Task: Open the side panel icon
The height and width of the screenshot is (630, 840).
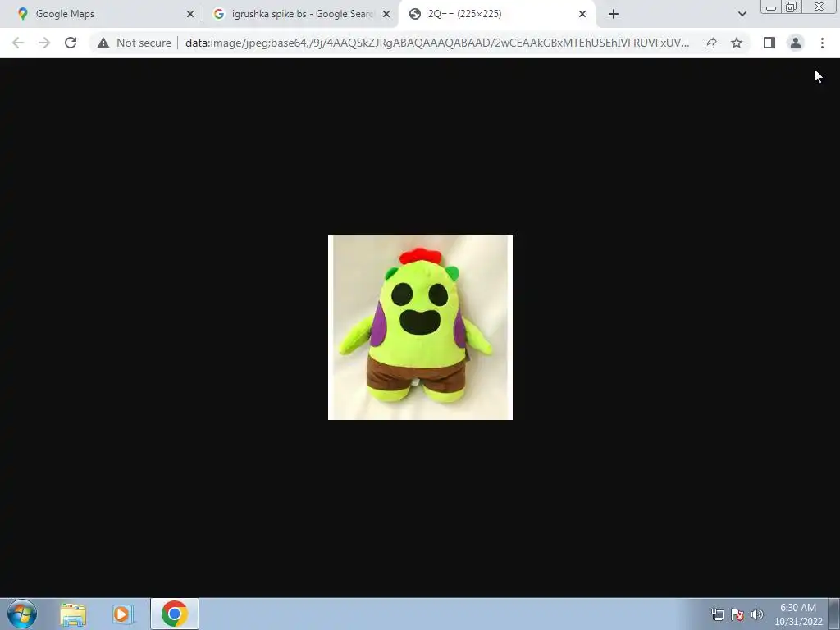Action: [769, 43]
